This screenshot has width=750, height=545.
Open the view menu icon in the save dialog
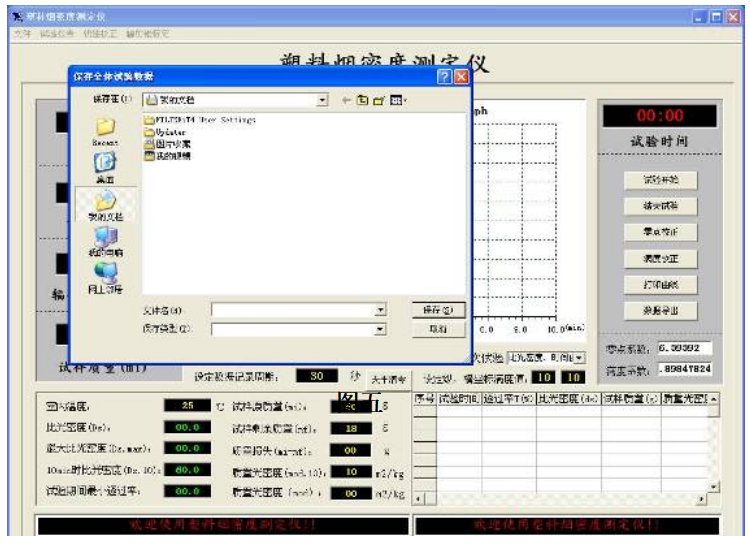[398, 100]
